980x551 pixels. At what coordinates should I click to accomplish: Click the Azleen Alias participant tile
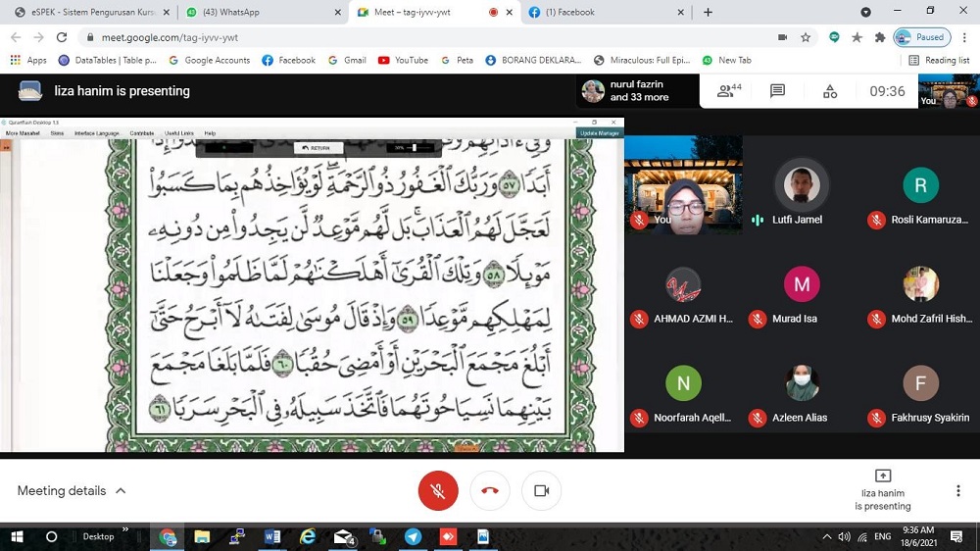802,383
